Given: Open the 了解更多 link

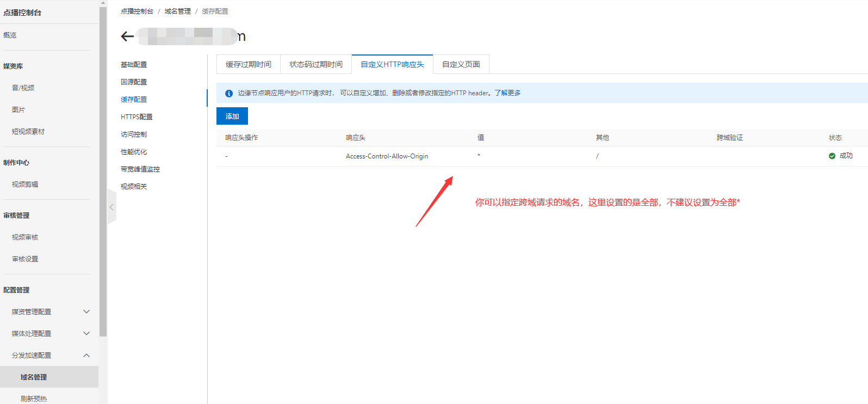Looking at the screenshot, I should click(x=508, y=93).
